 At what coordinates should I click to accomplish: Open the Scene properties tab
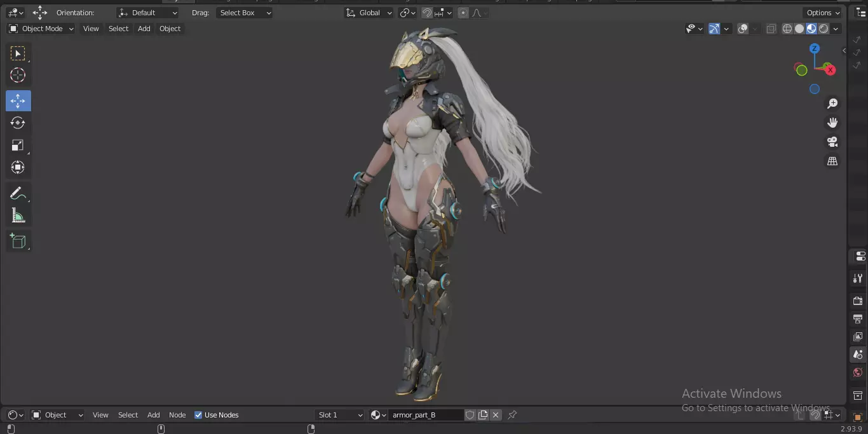(x=858, y=355)
